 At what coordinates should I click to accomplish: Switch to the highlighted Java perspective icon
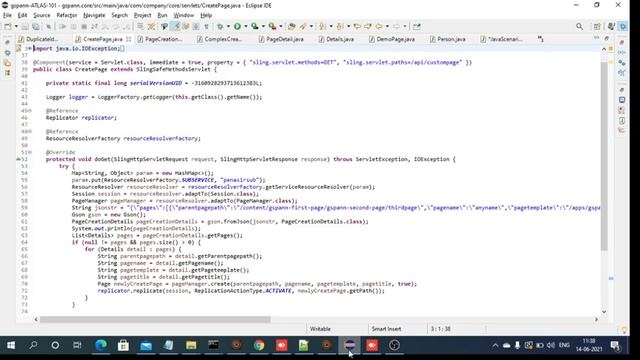pos(623,27)
